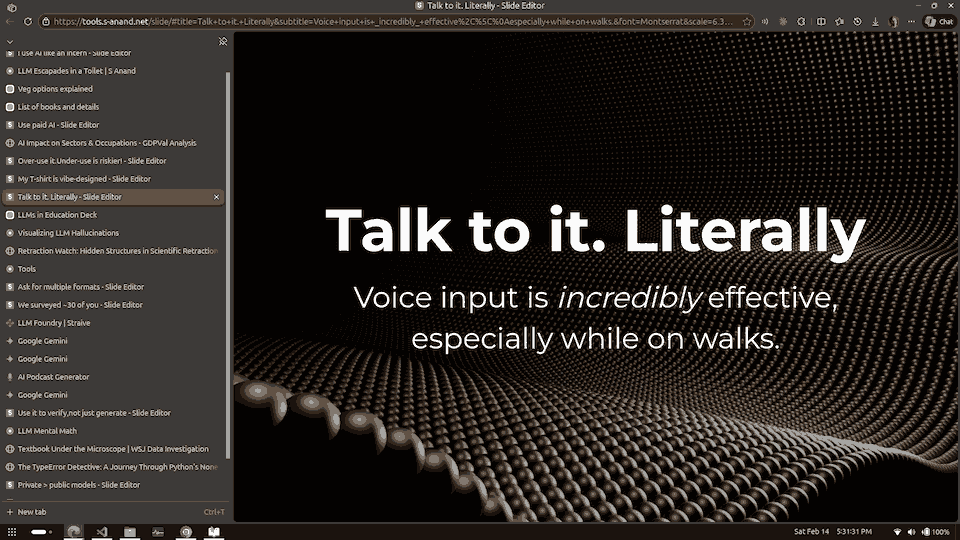Open Copilot Chat button

pos(939,21)
